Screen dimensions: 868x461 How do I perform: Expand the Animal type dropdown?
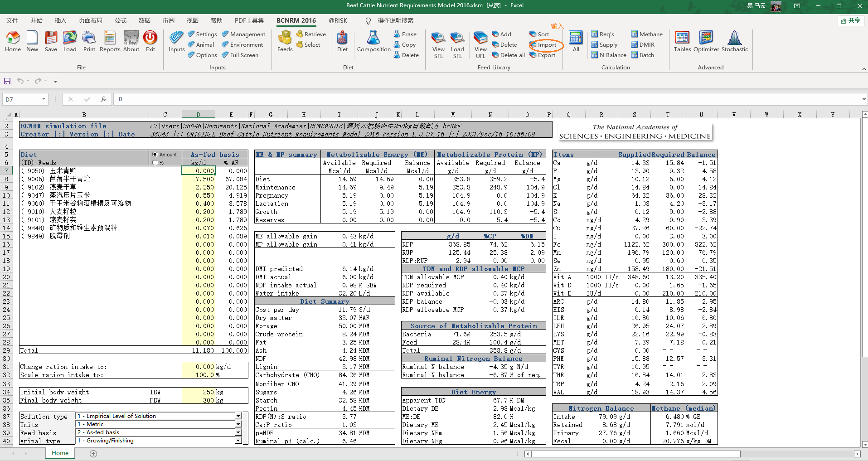(238, 441)
